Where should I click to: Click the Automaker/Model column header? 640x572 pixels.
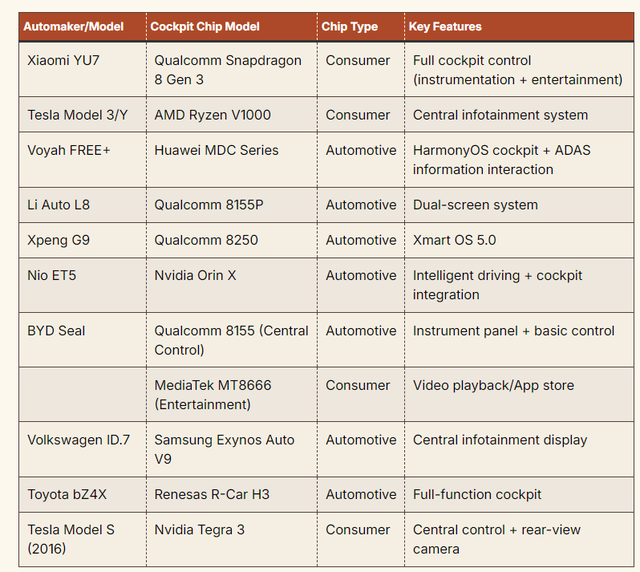click(76, 27)
